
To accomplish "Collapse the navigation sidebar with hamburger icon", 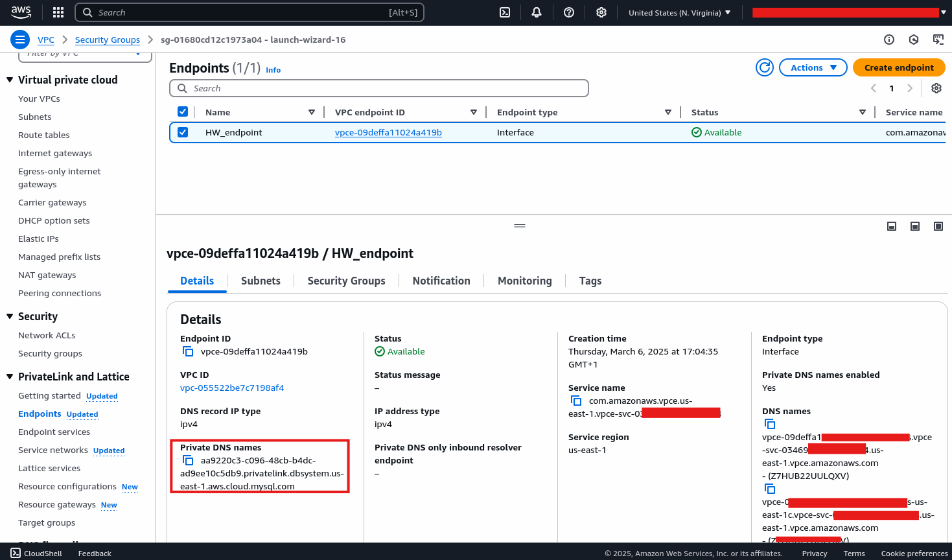I will (x=19, y=40).
